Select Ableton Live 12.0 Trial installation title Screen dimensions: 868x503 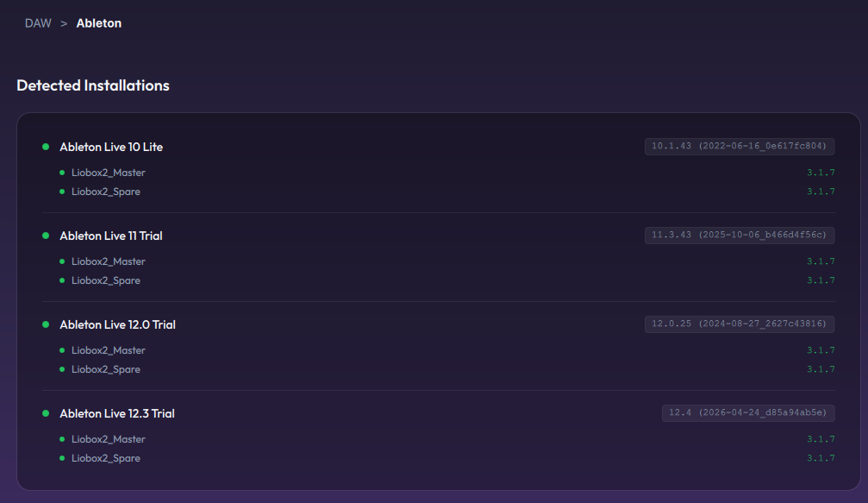pyautogui.click(x=117, y=324)
